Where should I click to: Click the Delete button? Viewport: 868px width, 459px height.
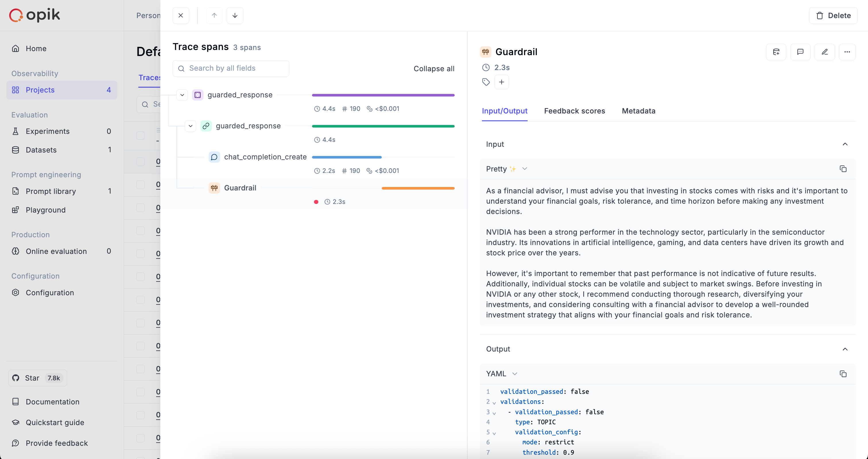833,16
